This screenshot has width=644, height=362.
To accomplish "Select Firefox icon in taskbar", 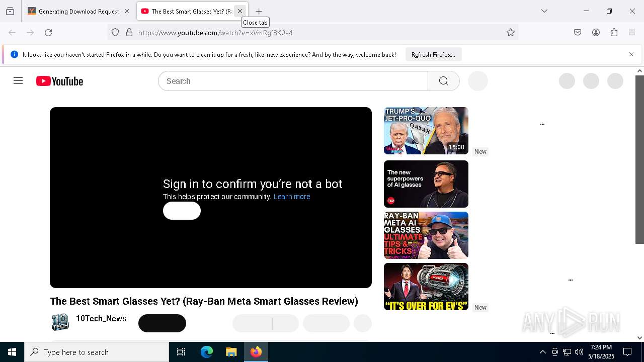I will (256, 352).
